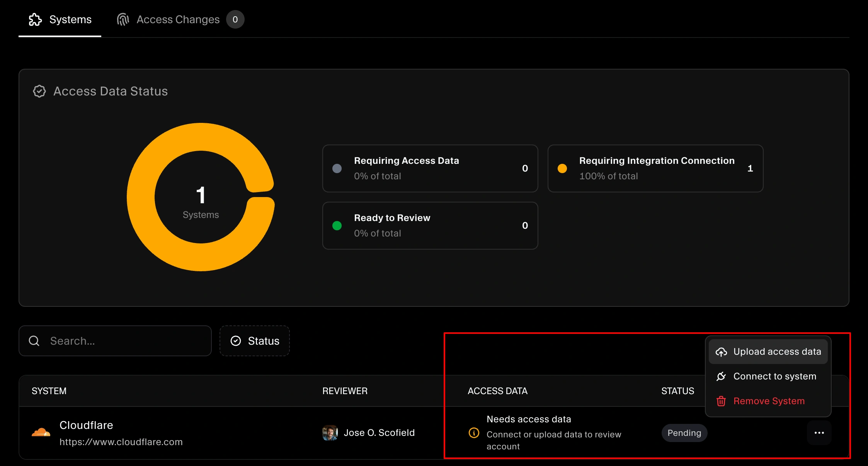Click the upload cloud icon

[721, 352]
